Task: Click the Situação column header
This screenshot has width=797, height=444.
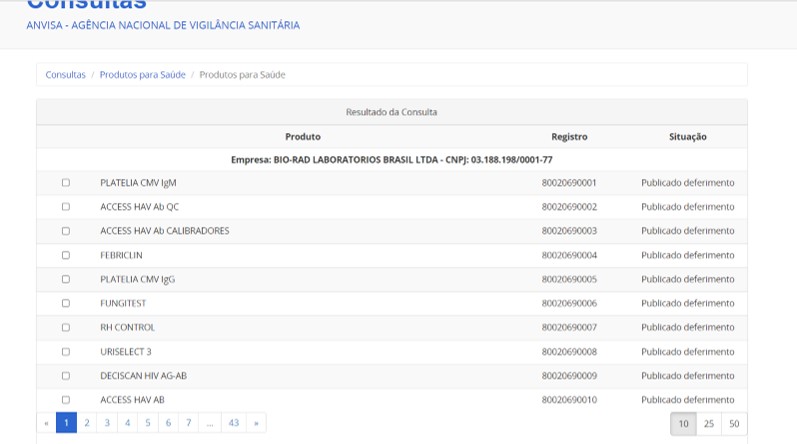Action: coord(687,137)
